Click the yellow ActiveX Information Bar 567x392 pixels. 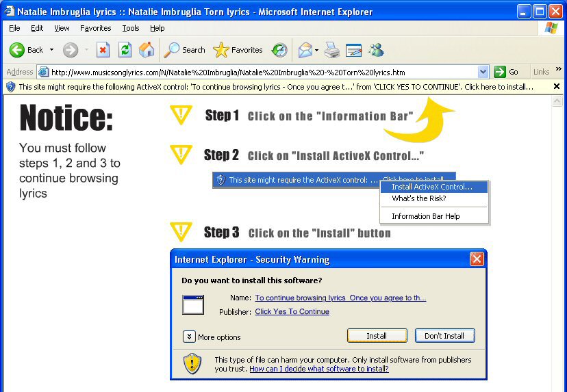click(274, 87)
